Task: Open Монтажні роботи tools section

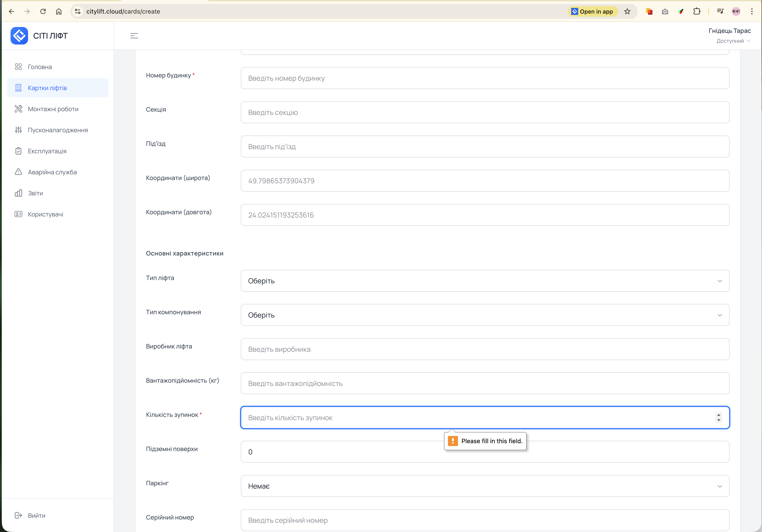Action: coord(53,109)
